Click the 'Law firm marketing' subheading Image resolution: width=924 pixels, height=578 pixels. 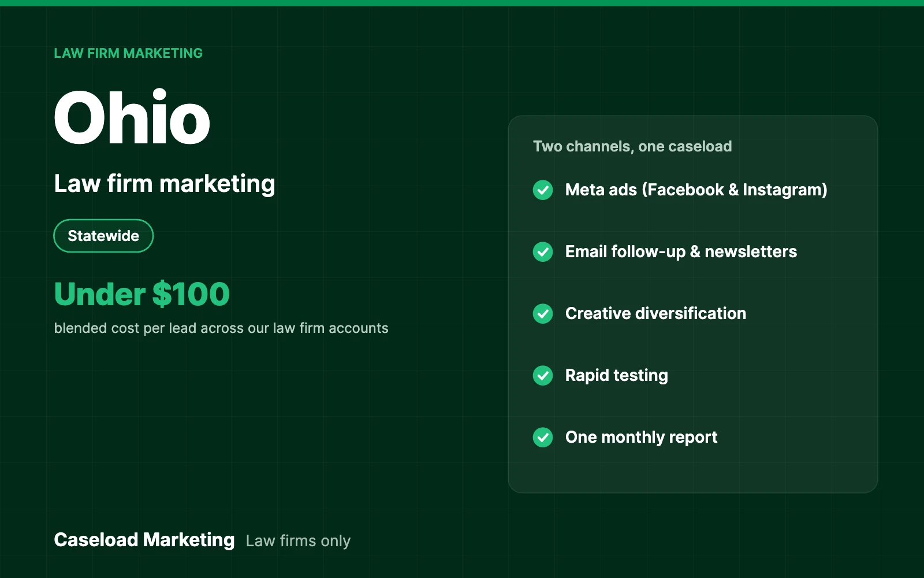165,184
